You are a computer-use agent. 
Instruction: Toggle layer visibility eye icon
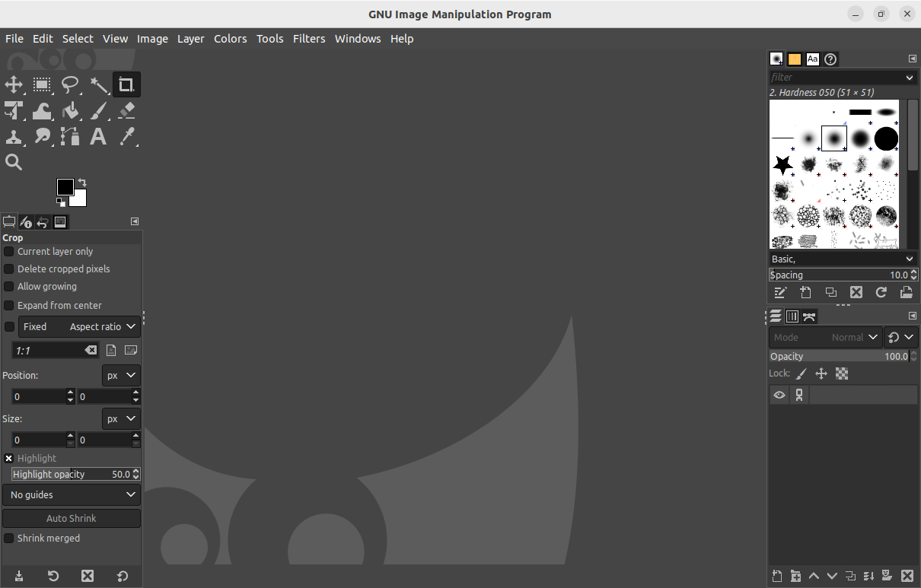tap(779, 395)
